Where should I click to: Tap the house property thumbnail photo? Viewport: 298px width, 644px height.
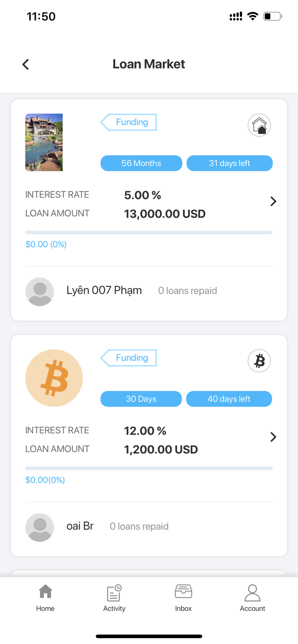tap(44, 142)
